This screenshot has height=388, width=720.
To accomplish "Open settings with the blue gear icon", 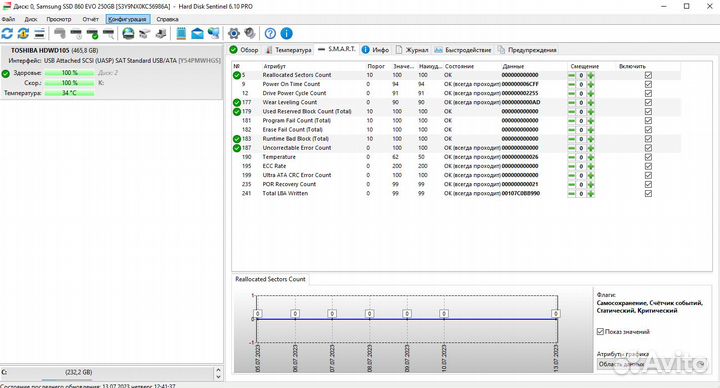I will pyautogui.click(x=234, y=33).
